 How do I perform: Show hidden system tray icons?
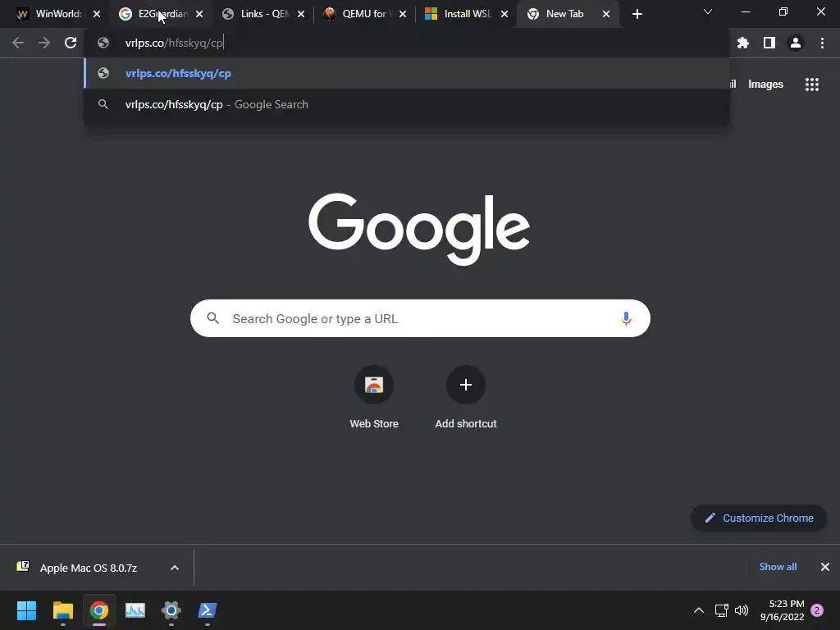click(x=699, y=610)
